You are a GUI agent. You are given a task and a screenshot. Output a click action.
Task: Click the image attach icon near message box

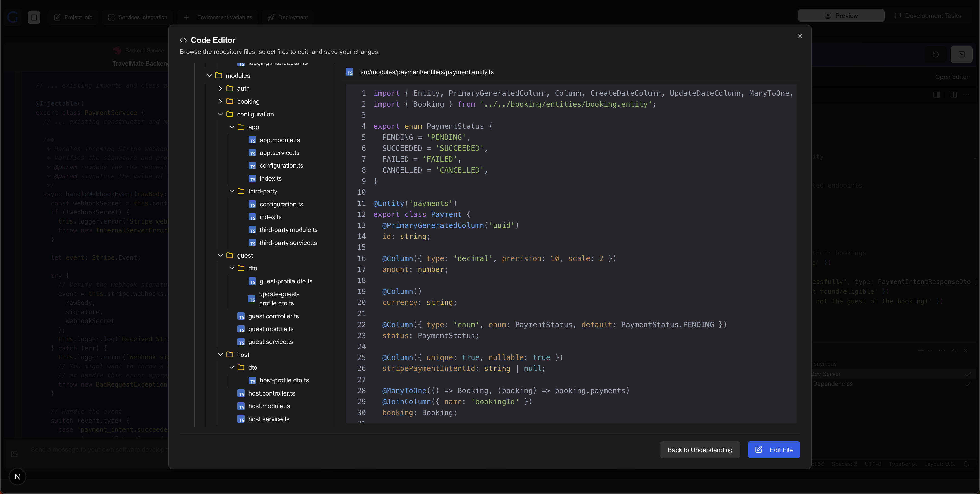click(15, 454)
